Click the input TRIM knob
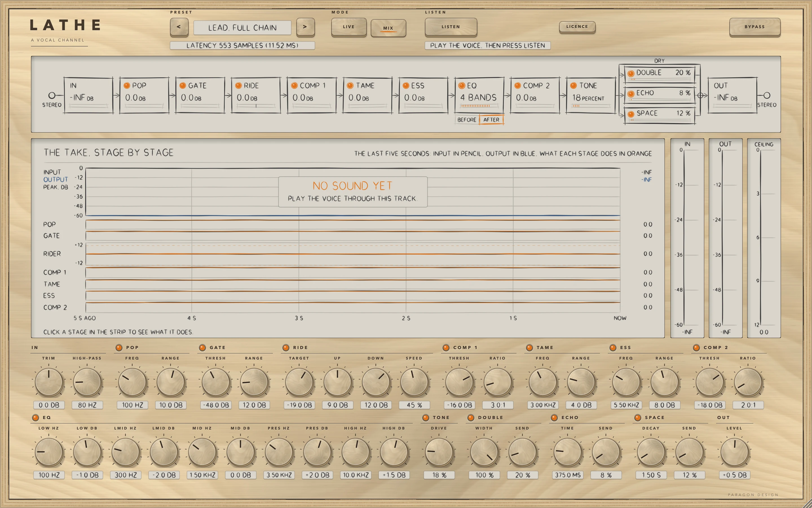Image resolution: width=812 pixels, height=508 pixels. click(x=49, y=382)
